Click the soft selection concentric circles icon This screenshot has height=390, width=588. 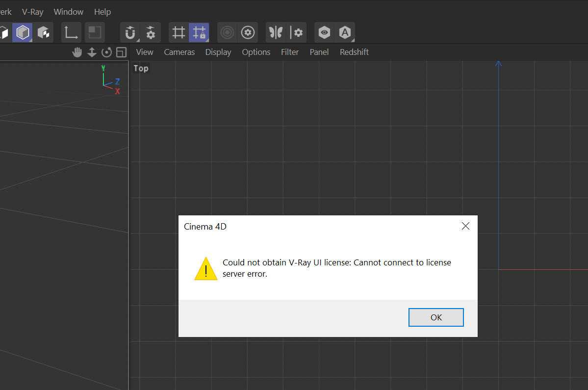click(227, 33)
